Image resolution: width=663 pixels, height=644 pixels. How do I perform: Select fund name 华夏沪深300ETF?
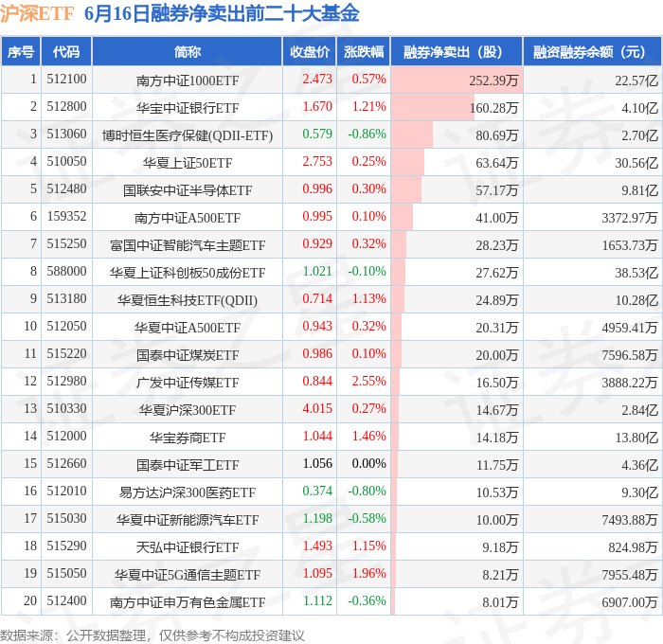(188, 410)
